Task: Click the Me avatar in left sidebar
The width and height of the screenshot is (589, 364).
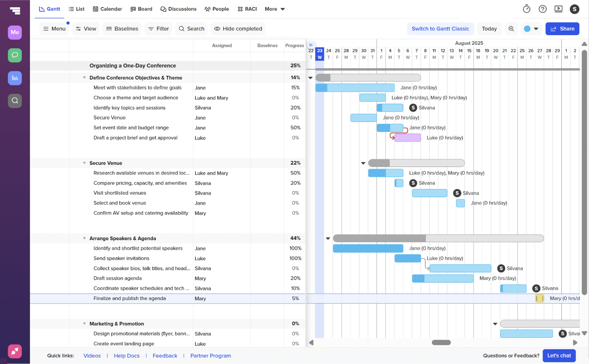Action: 15,33
